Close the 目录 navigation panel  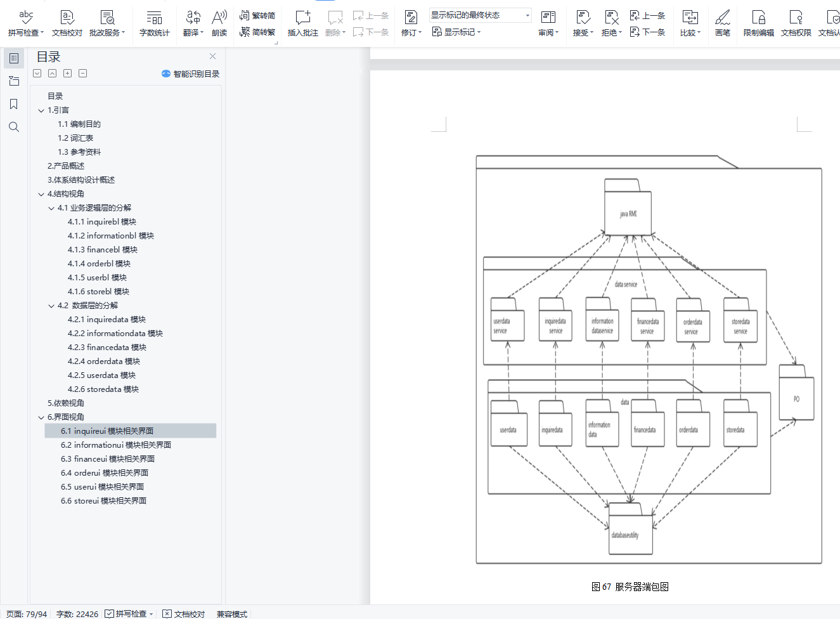212,56
